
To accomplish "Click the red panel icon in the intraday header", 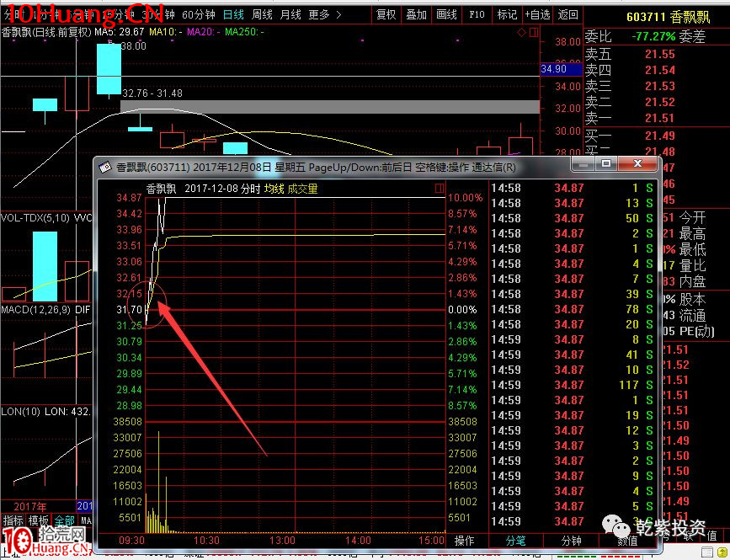I will tap(439, 188).
